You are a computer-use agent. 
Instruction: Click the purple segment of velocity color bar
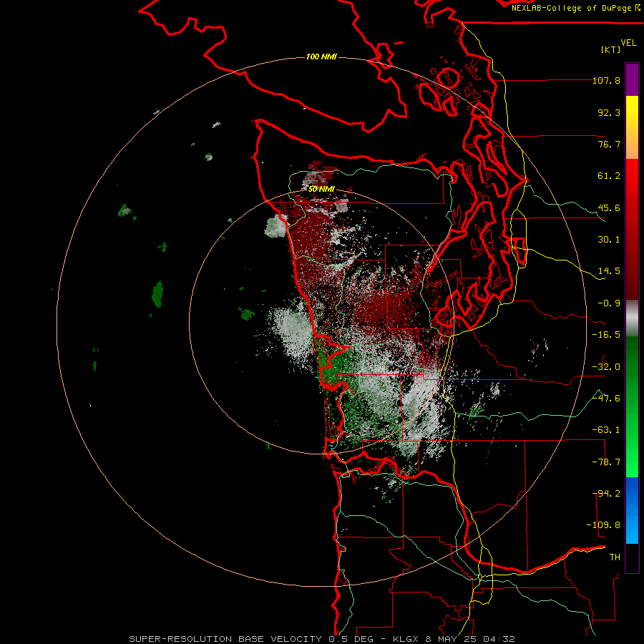[x=632, y=79]
